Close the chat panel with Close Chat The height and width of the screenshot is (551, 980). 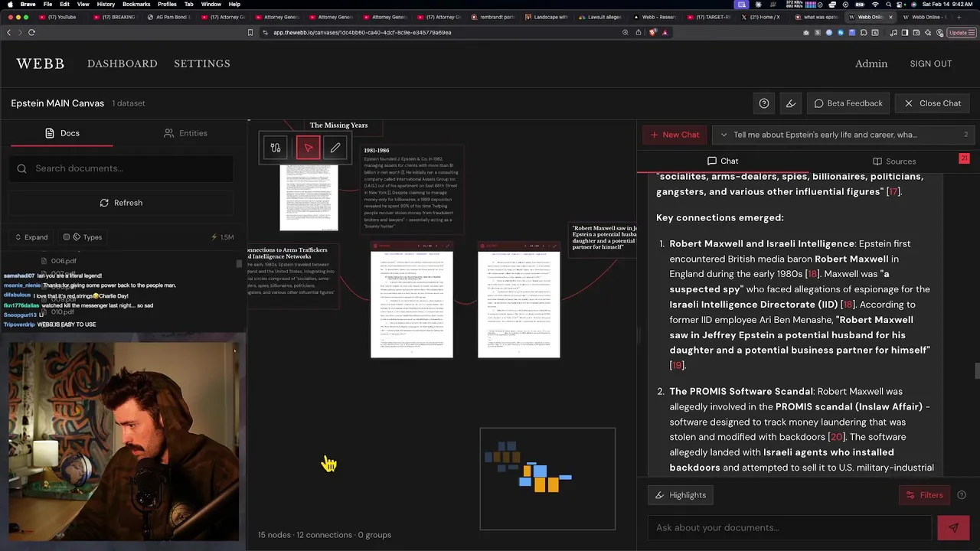point(933,103)
